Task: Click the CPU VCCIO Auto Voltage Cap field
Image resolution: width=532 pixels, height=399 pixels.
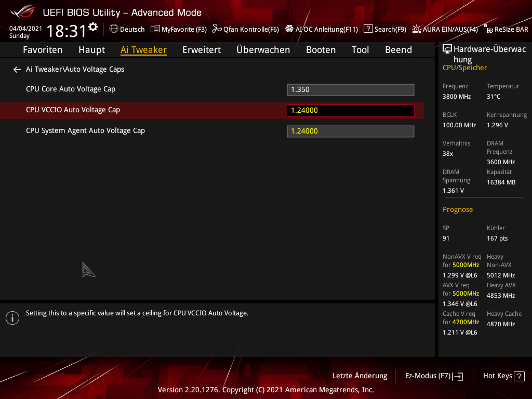Action: [x=351, y=111]
